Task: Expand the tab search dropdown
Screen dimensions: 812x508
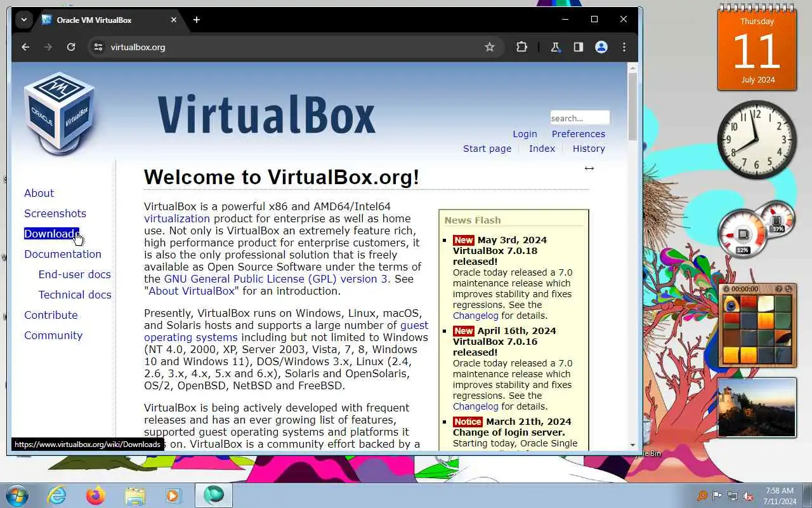Action: 23,20
